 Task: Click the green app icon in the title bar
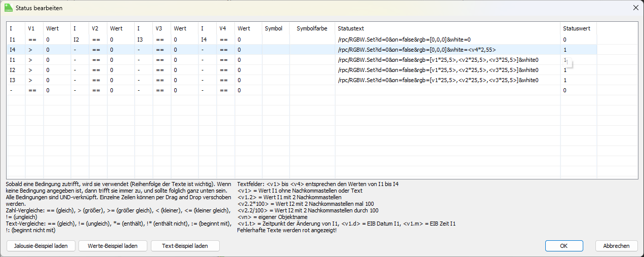point(8,8)
